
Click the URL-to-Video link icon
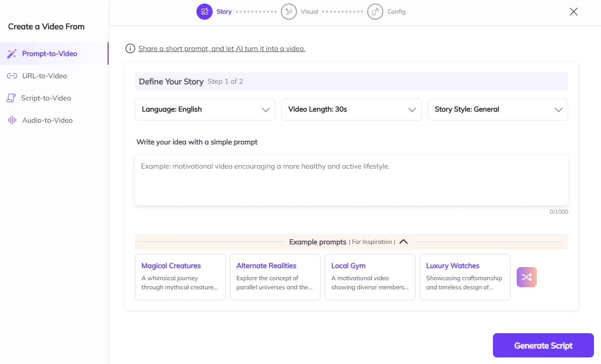tap(12, 76)
